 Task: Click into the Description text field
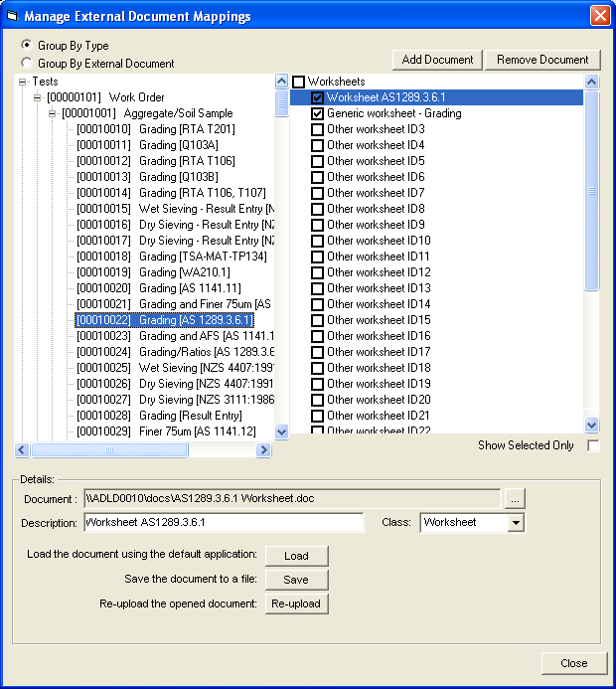224,523
